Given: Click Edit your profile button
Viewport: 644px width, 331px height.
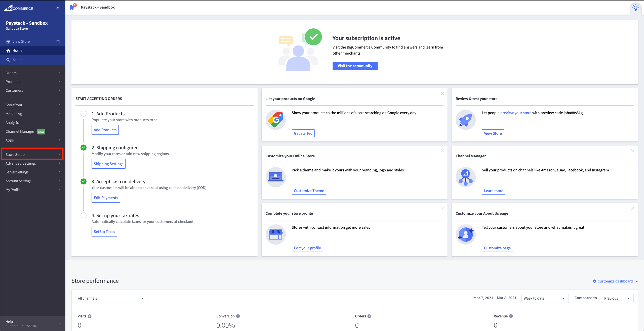Looking at the screenshot, I should coord(307,248).
